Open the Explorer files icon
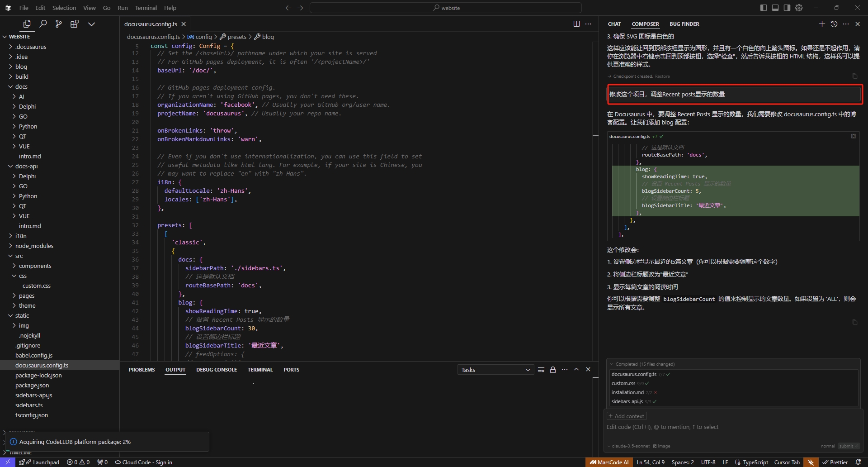868x467 pixels. tap(27, 24)
